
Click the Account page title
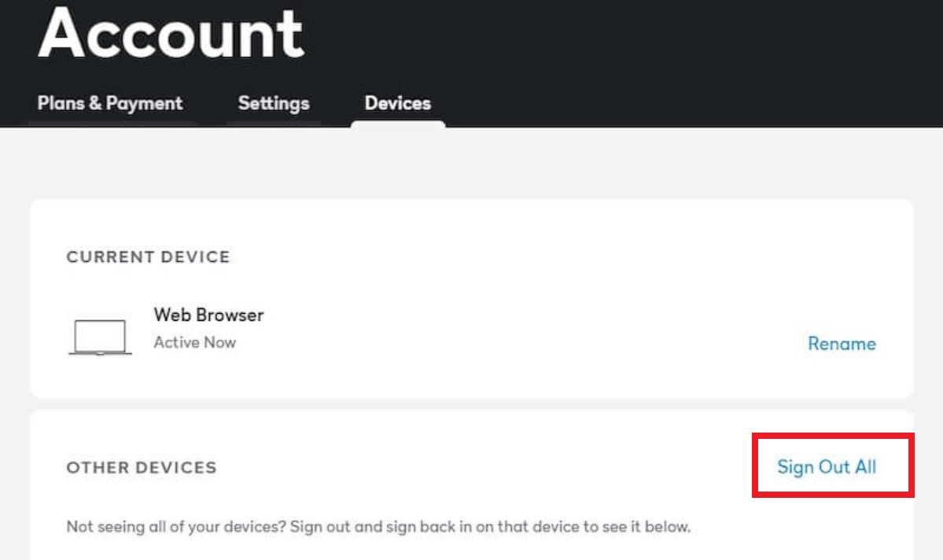coord(171,33)
